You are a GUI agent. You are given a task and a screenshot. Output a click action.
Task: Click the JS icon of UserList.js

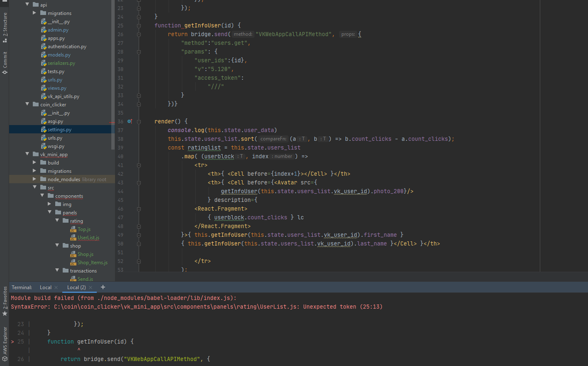(73, 238)
